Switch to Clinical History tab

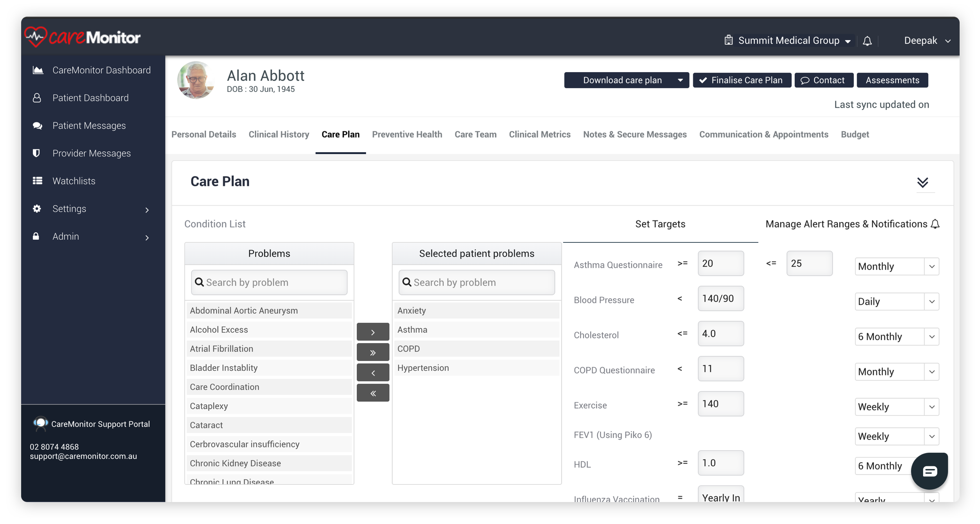[279, 135]
